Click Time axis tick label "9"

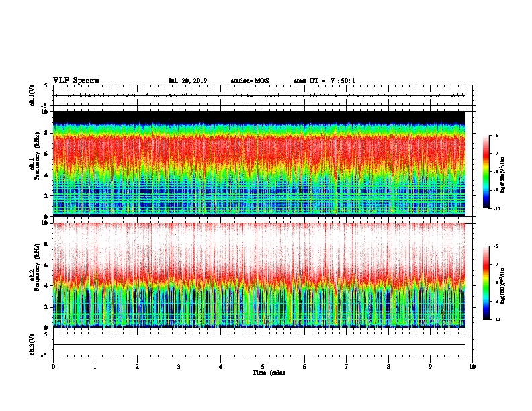[x=430, y=367]
